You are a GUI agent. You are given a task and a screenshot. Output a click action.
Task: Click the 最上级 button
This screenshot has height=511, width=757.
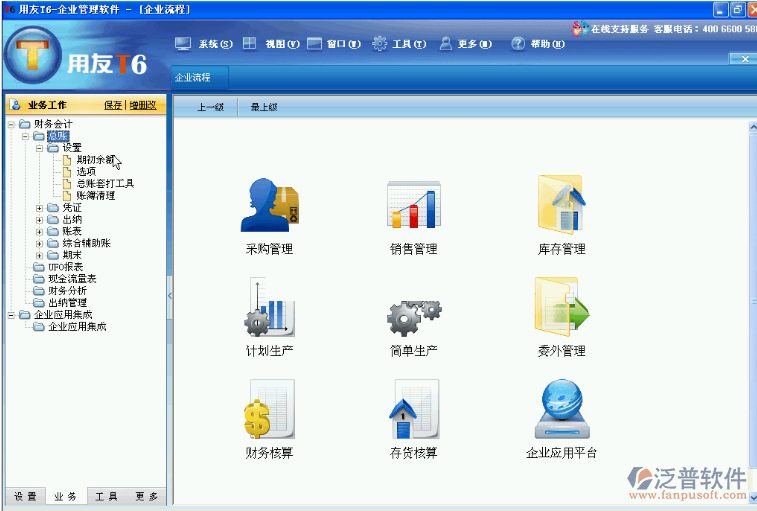pyautogui.click(x=264, y=107)
